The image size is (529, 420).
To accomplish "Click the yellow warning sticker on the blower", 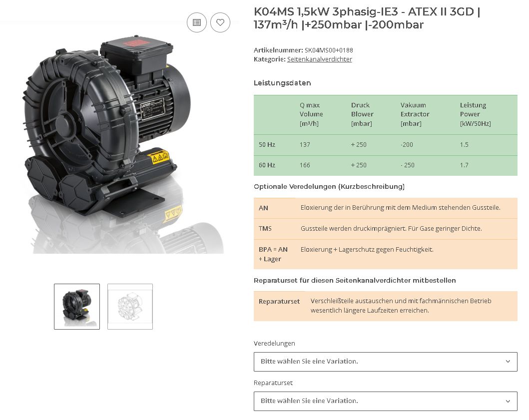I will pos(160,158).
